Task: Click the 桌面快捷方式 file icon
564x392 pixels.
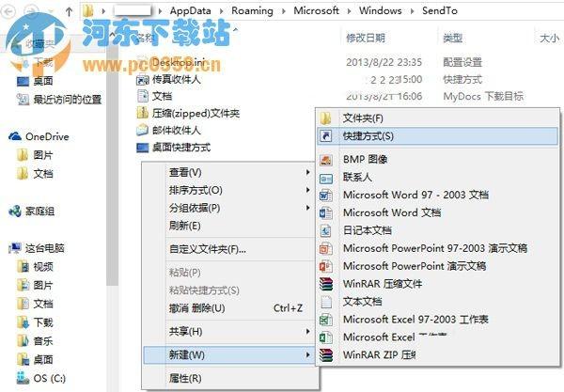Action: 143,147
